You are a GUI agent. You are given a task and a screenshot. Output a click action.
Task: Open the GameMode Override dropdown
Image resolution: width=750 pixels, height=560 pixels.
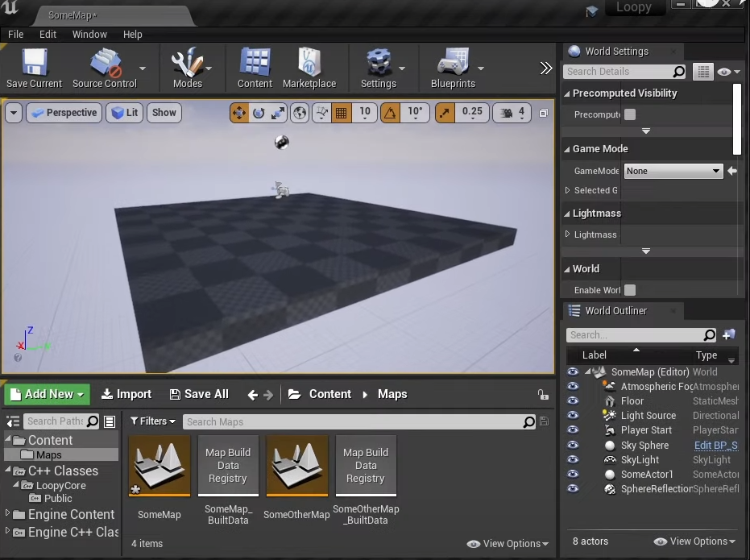673,171
